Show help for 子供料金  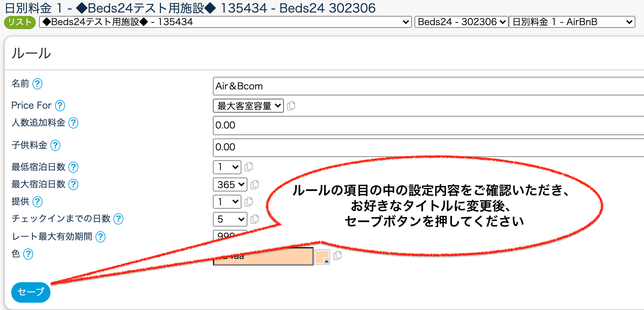pos(55,145)
